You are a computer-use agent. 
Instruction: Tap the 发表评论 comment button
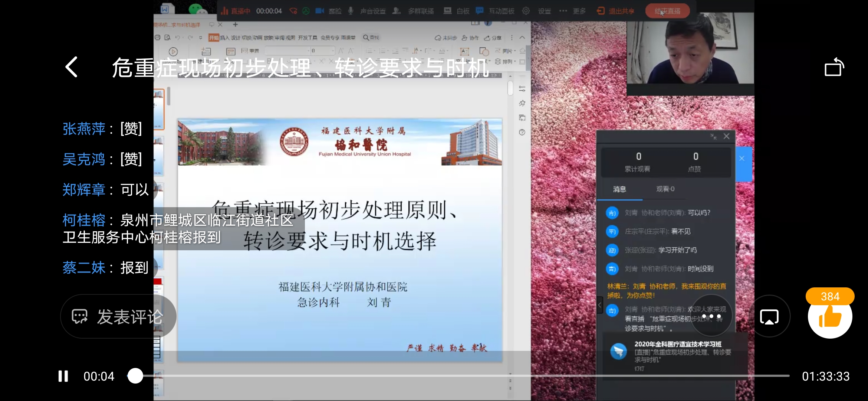(x=118, y=317)
